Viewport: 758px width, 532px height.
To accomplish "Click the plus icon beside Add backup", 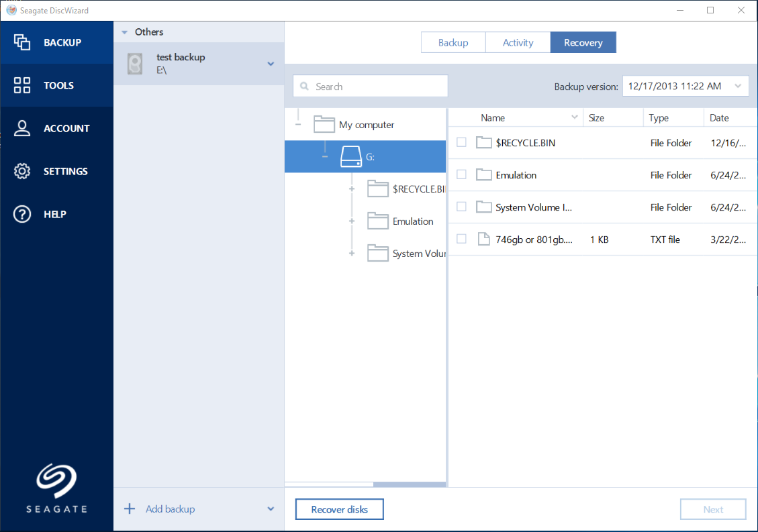I will (x=130, y=509).
